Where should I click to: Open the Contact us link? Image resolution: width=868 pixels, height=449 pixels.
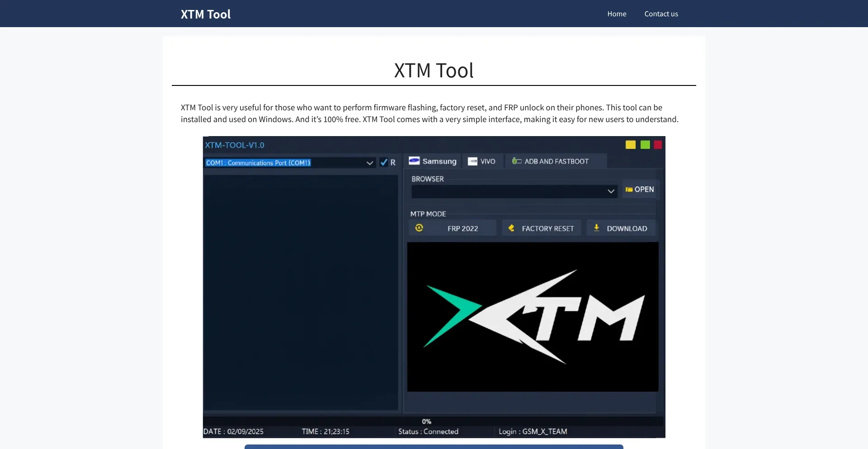point(661,14)
